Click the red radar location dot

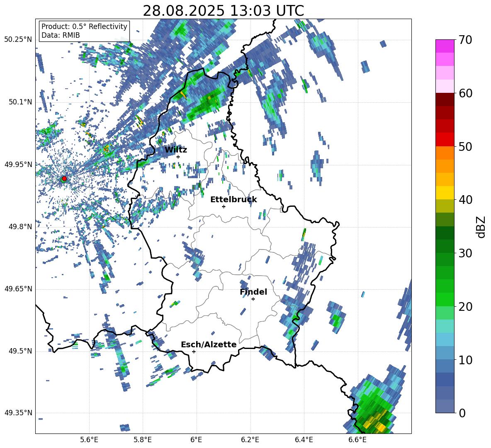pyautogui.click(x=64, y=179)
